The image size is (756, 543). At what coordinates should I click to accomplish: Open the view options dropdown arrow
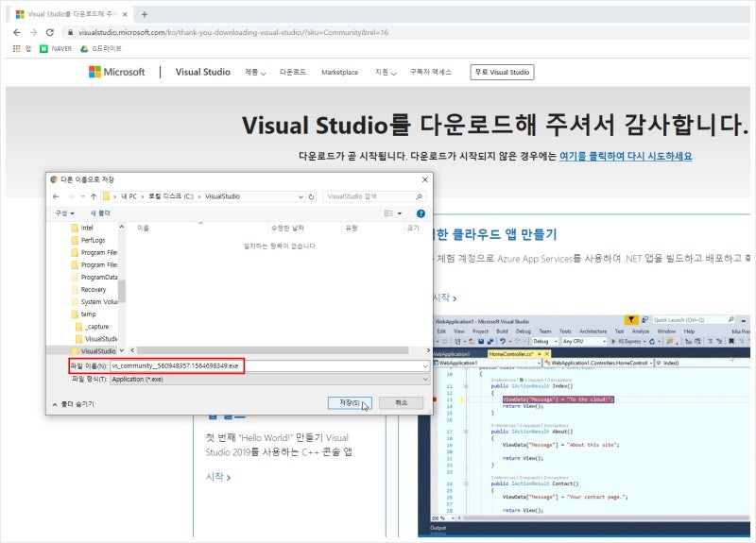[399, 213]
